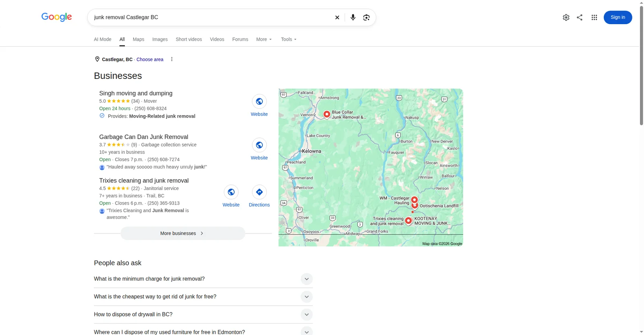Open Trixies cleaning and junk removal listing
Screen dimensions: 644x335
point(144,181)
